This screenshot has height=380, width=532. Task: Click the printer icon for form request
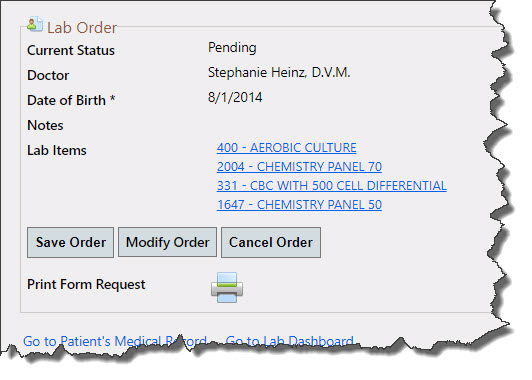click(227, 287)
